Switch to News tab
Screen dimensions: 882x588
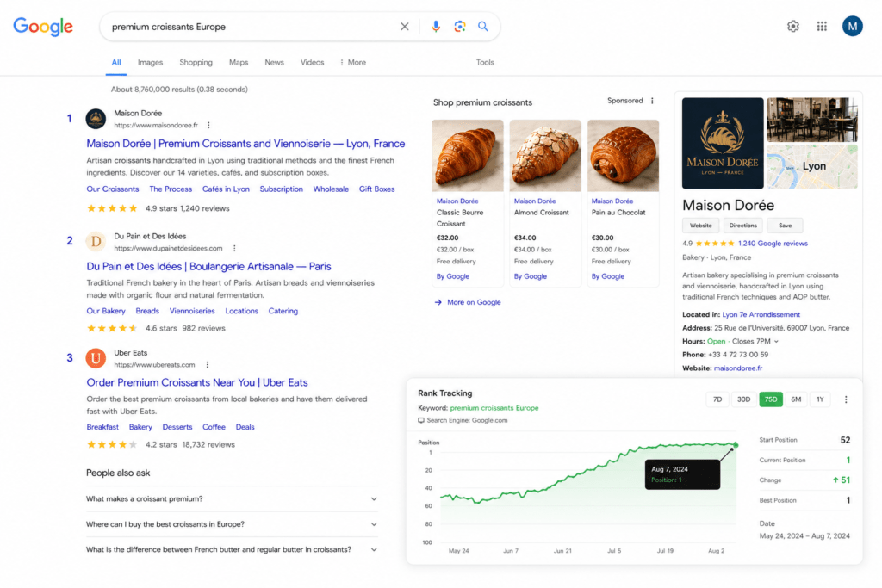tap(275, 62)
